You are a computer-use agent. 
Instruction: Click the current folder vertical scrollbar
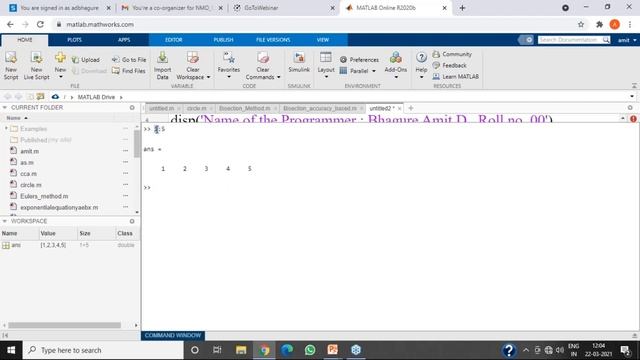click(137, 144)
